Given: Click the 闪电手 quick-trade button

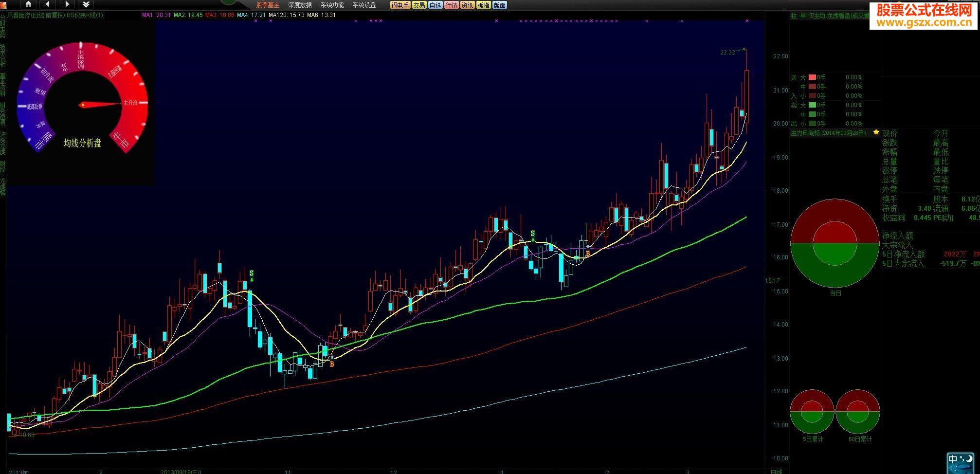Looking at the screenshot, I should tap(400, 5).
